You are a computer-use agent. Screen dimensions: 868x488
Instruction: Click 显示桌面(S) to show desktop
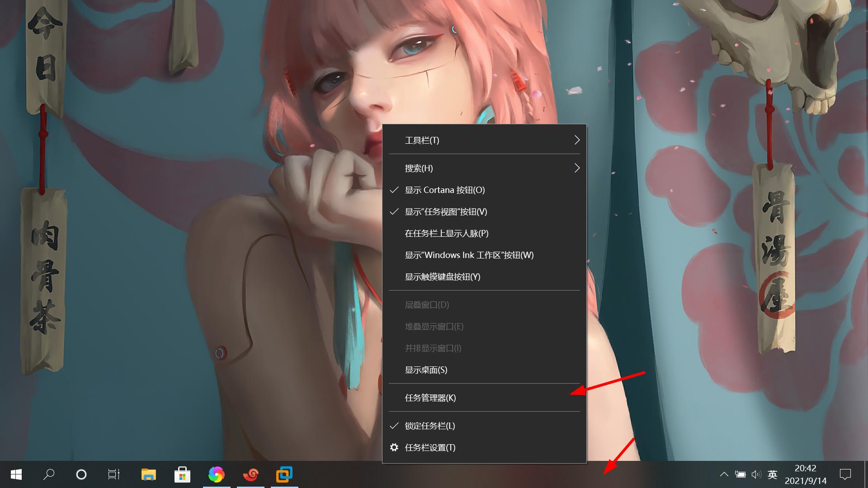pos(425,370)
